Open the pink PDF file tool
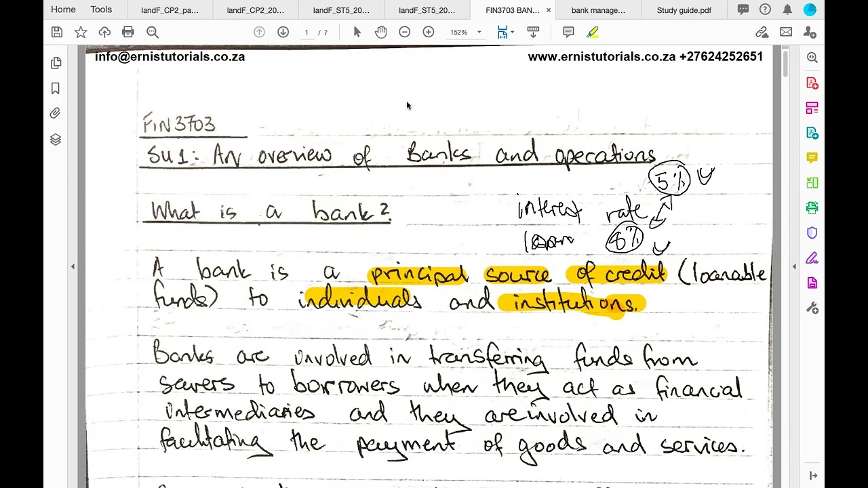The image size is (868, 488). click(812, 283)
